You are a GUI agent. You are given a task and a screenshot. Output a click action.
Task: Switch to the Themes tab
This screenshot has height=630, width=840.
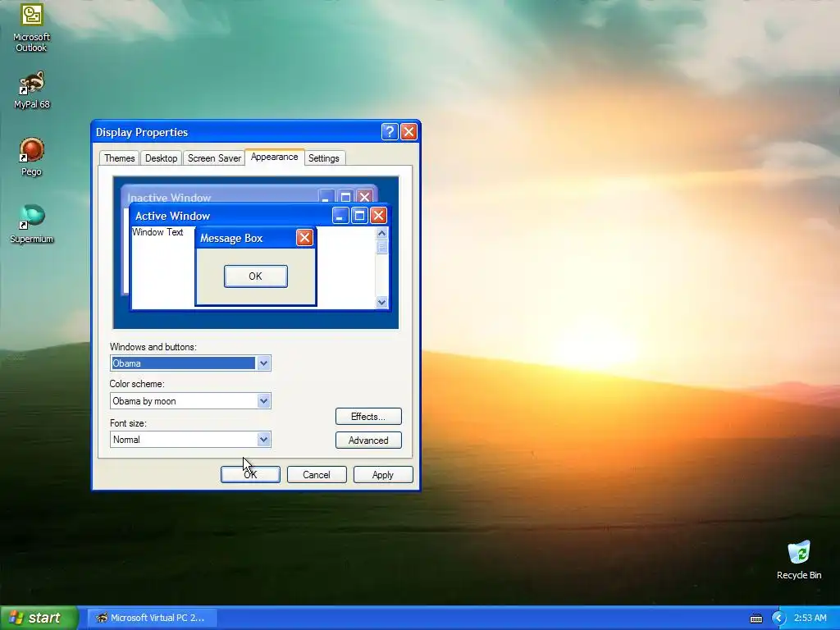[119, 158]
